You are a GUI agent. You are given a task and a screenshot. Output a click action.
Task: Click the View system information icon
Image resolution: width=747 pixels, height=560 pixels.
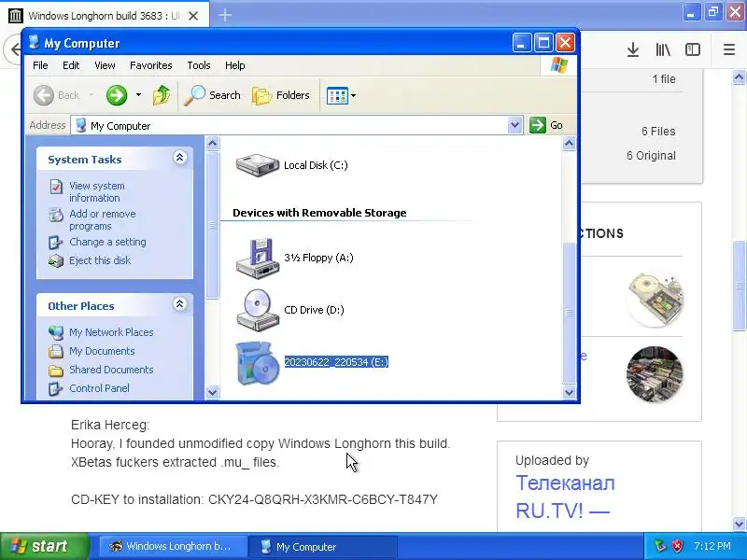(56, 187)
